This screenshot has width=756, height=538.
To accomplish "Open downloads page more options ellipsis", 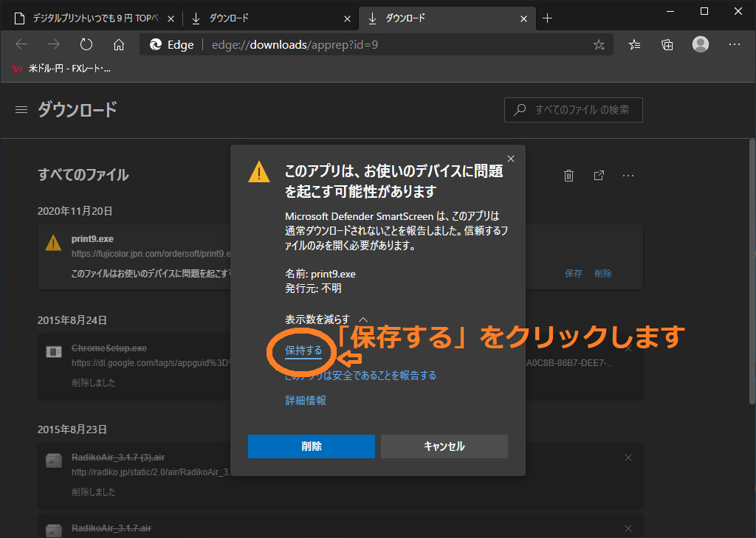I will coord(628,176).
